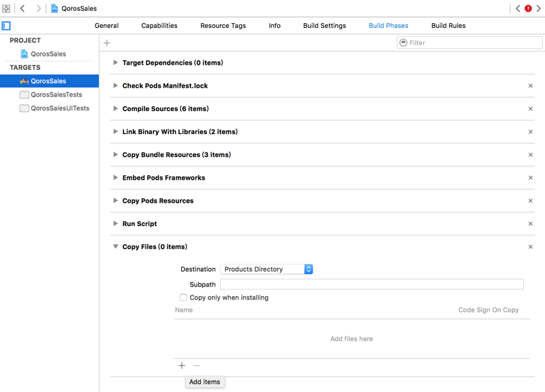Image resolution: width=545 pixels, height=392 pixels.
Task: Add file to Copy Files with plus
Action: point(182,365)
